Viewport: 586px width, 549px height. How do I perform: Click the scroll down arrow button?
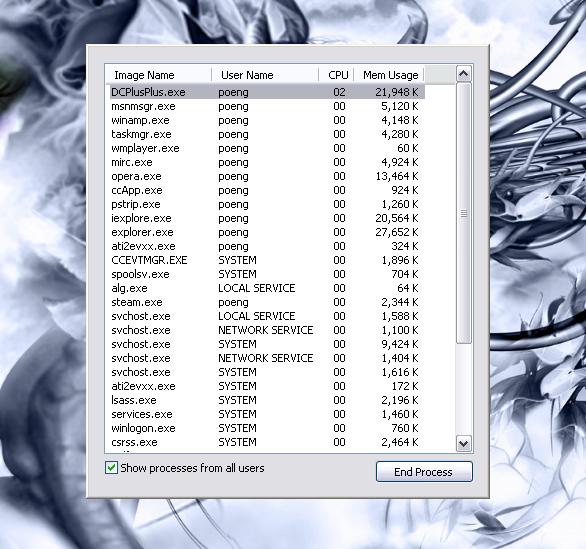click(x=463, y=444)
